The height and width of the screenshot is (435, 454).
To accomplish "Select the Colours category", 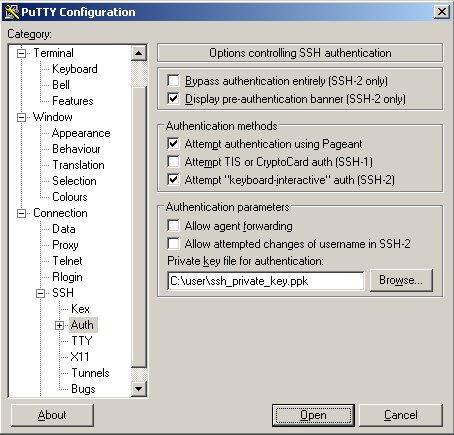I will tap(70, 197).
